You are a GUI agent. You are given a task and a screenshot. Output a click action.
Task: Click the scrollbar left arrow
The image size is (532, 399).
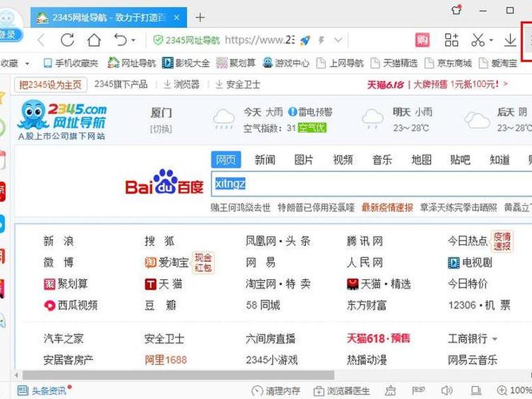click(17, 375)
